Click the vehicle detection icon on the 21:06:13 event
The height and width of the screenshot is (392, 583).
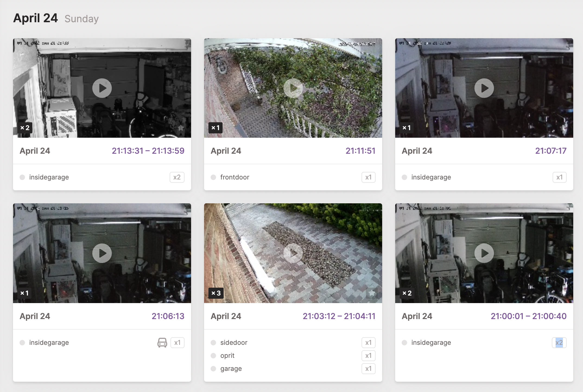[162, 342]
